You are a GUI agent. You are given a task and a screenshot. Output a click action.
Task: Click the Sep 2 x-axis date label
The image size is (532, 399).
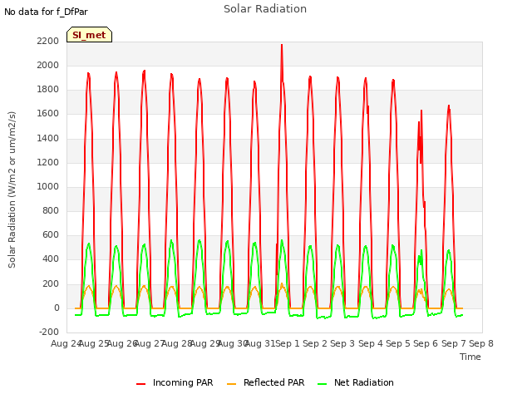point(315,343)
